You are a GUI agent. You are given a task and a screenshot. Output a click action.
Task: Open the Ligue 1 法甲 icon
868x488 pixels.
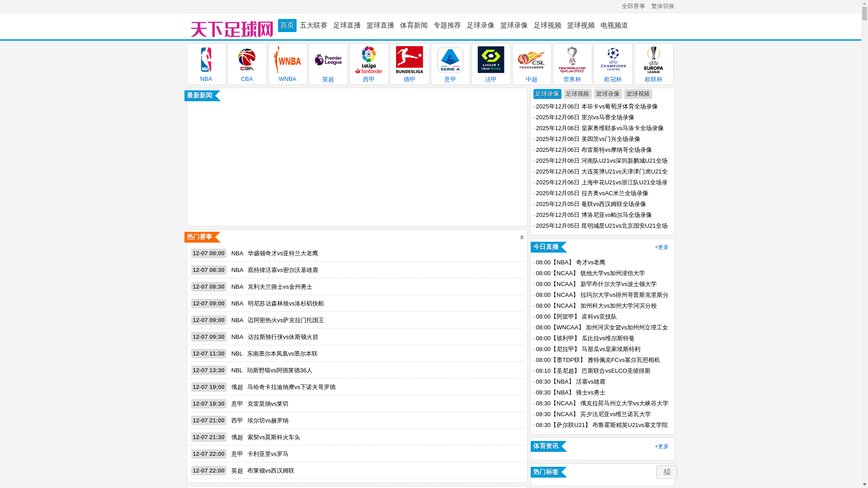(491, 64)
